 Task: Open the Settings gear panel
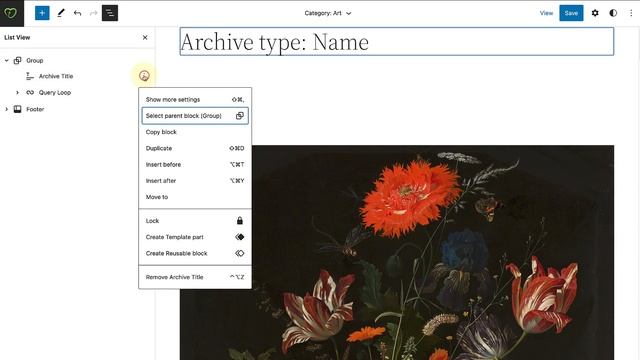595,13
